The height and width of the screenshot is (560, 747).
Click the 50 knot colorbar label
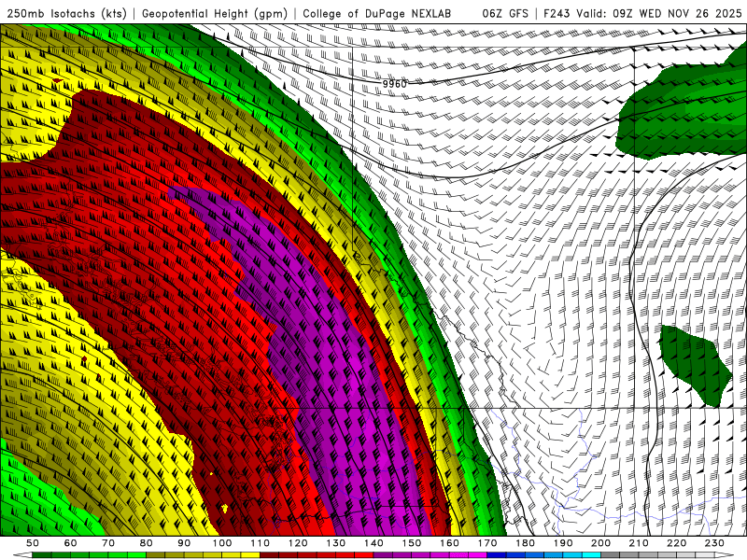tap(33, 543)
